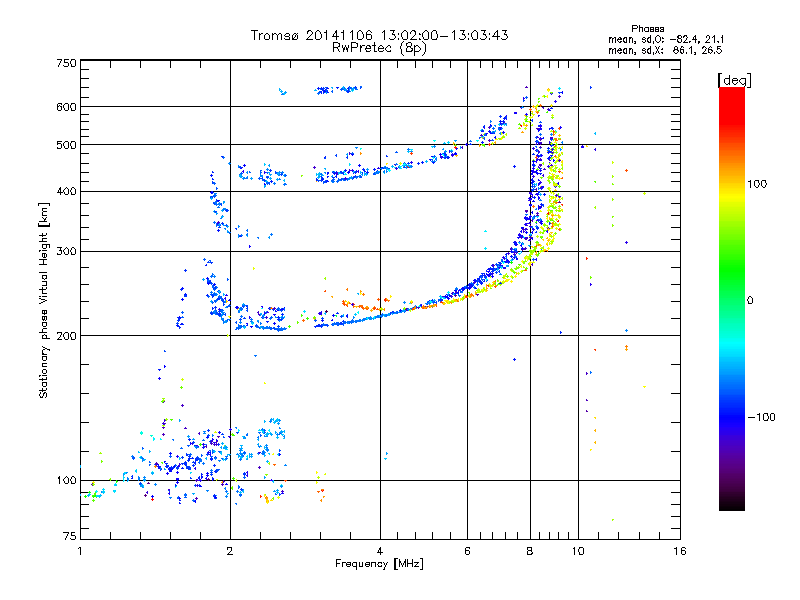The width and height of the screenshot is (800, 600).
Task: Click the y-axis tick label '600'
Action: point(66,107)
